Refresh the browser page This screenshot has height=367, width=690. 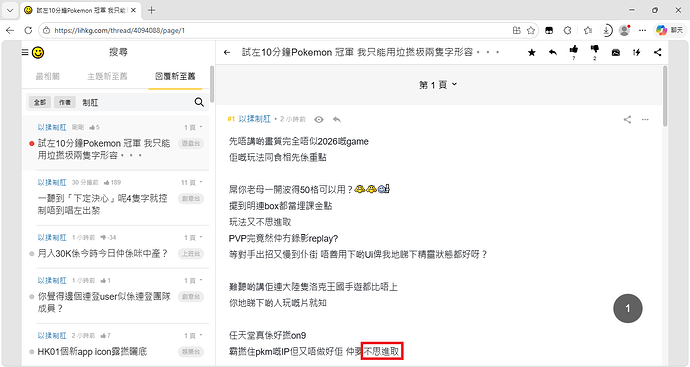coord(28,30)
